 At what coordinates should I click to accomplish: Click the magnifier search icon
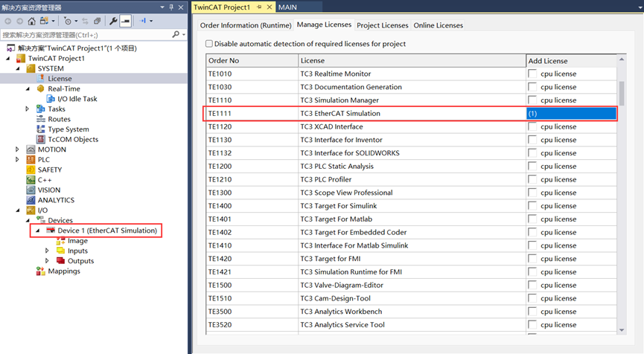(176, 34)
